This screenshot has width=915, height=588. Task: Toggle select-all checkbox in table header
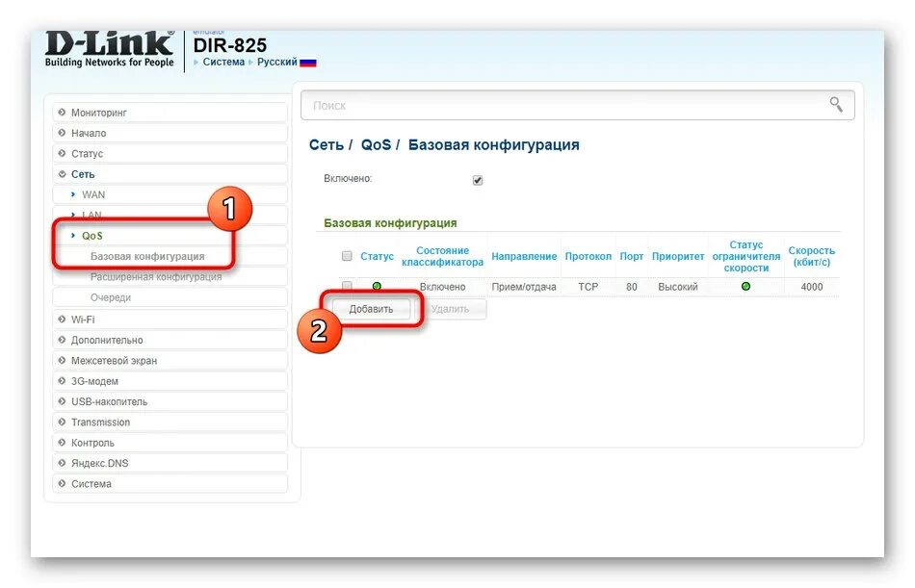pos(347,256)
